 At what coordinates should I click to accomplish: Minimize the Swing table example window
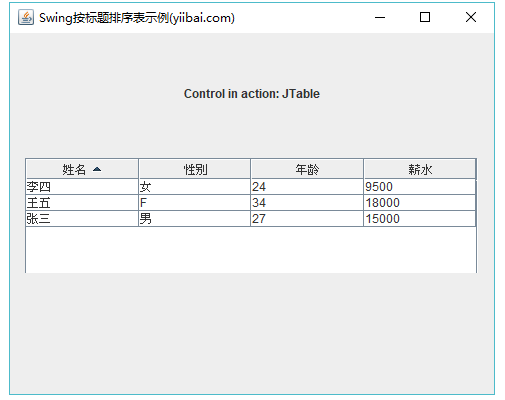click(x=380, y=17)
